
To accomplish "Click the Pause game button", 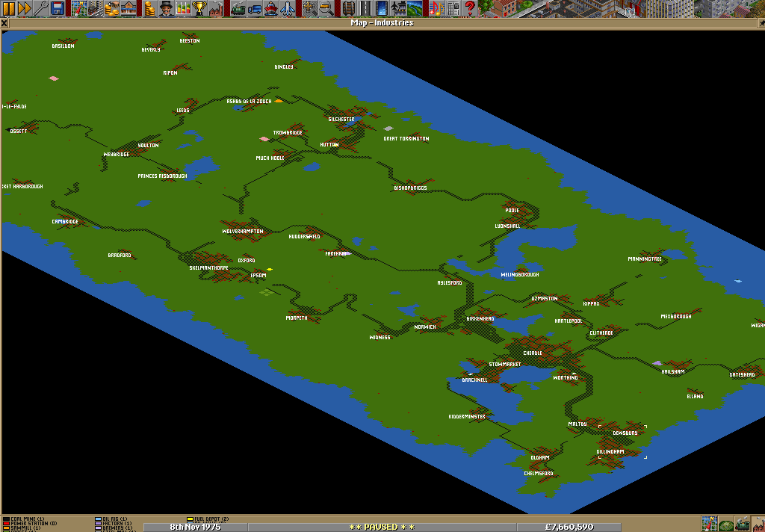I will point(8,8).
